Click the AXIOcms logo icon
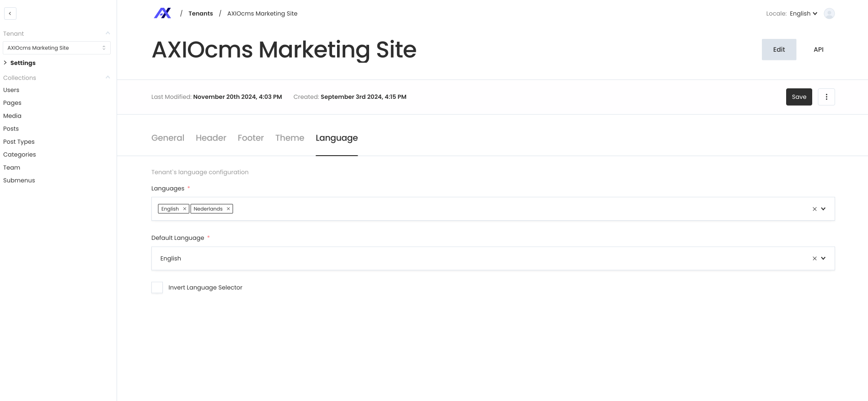The image size is (868, 401). (x=162, y=13)
